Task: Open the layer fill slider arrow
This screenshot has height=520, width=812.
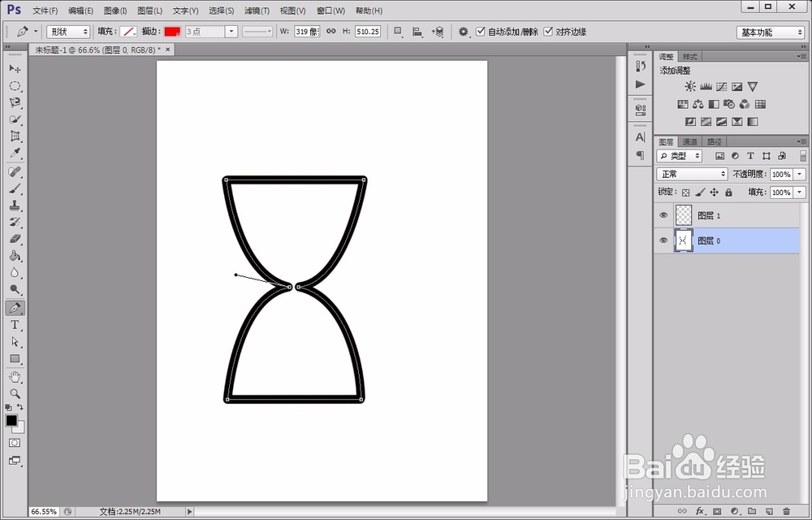Action: tap(800, 193)
